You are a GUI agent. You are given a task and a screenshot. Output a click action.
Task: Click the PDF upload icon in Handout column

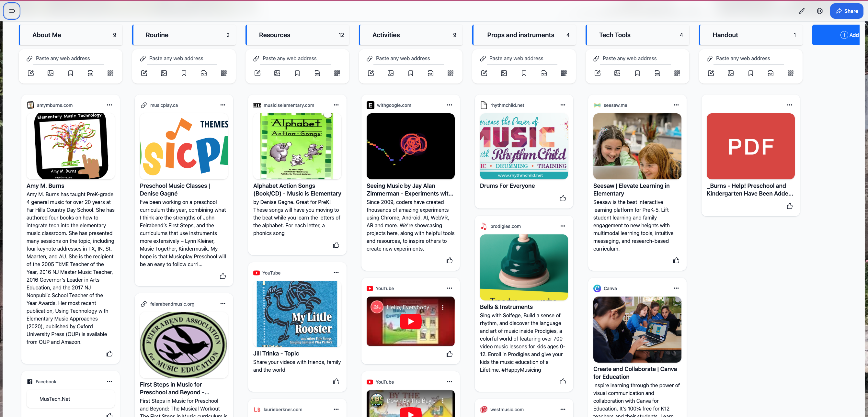click(x=771, y=73)
